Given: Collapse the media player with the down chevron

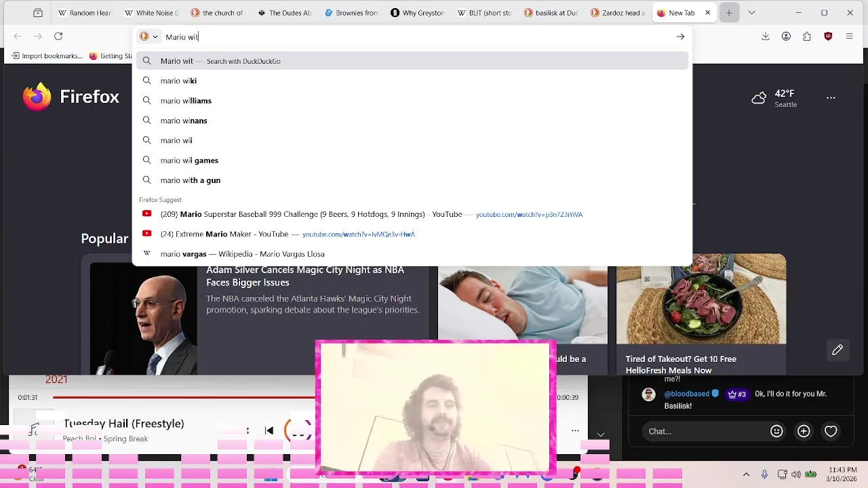Looking at the screenshot, I should click(601, 434).
